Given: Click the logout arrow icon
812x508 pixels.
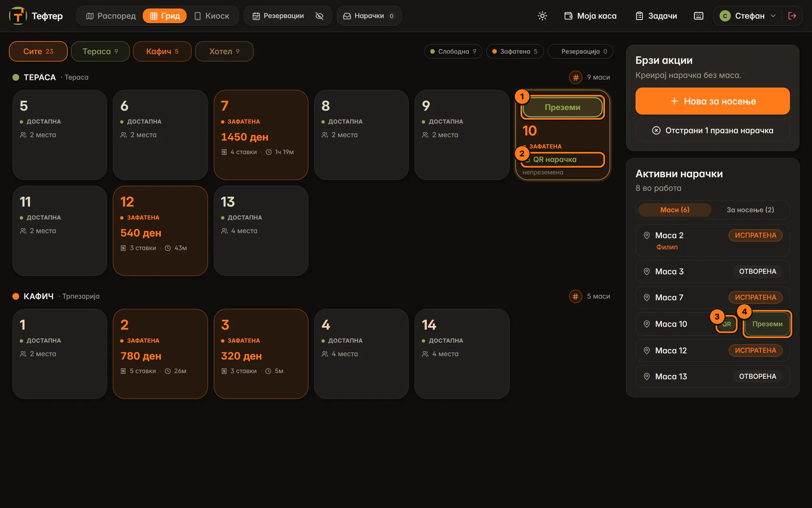Looking at the screenshot, I should click(x=792, y=16).
